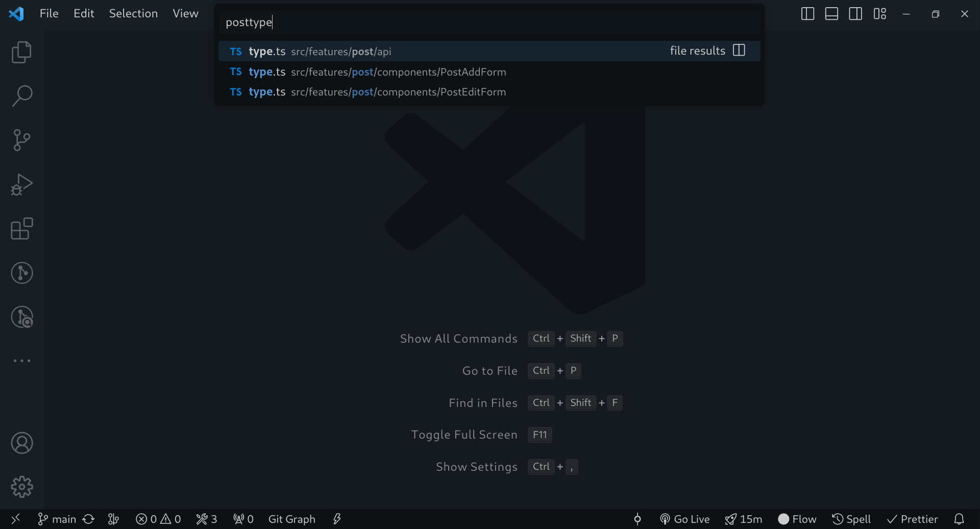Show errors and warnings count
This screenshot has height=529, width=980.
pyautogui.click(x=158, y=519)
